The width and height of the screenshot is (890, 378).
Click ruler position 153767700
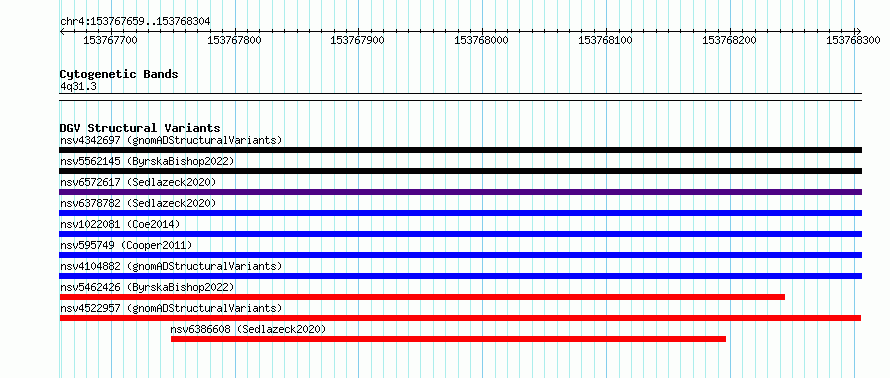point(110,40)
